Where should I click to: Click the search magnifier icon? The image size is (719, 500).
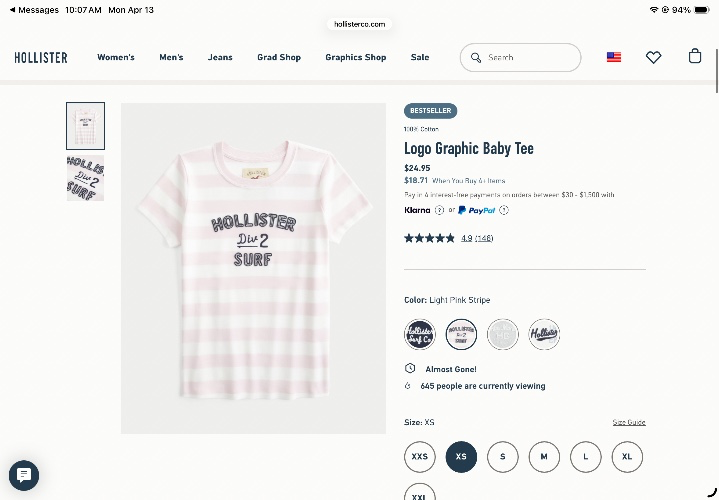coord(476,58)
